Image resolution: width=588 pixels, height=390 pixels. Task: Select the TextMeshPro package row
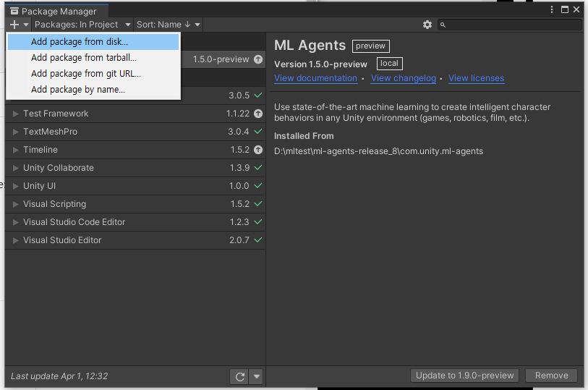(x=135, y=132)
